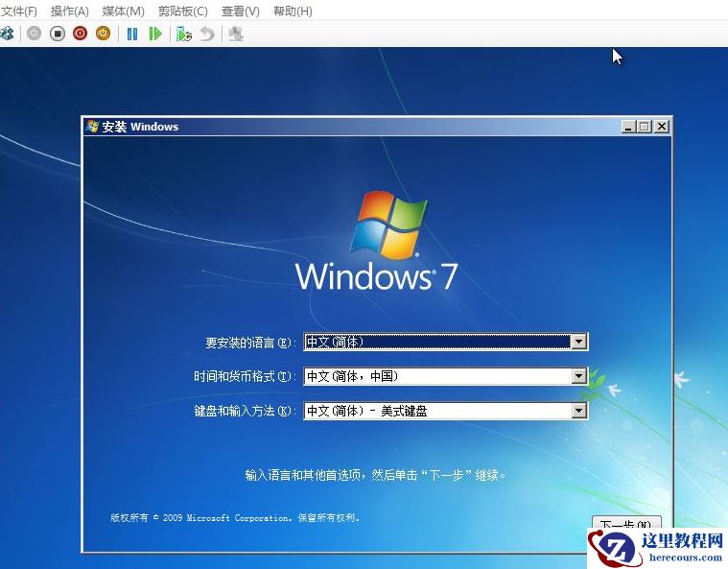This screenshot has width=728, height=569.
Task: Open the 媒体(M) menu
Action: click(123, 12)
